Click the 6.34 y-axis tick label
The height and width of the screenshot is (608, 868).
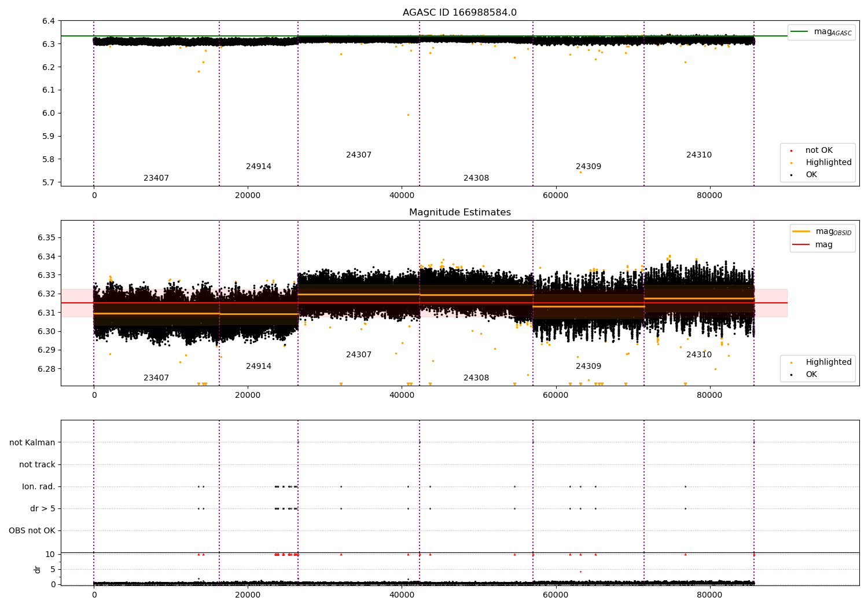[x=46, y=257]
